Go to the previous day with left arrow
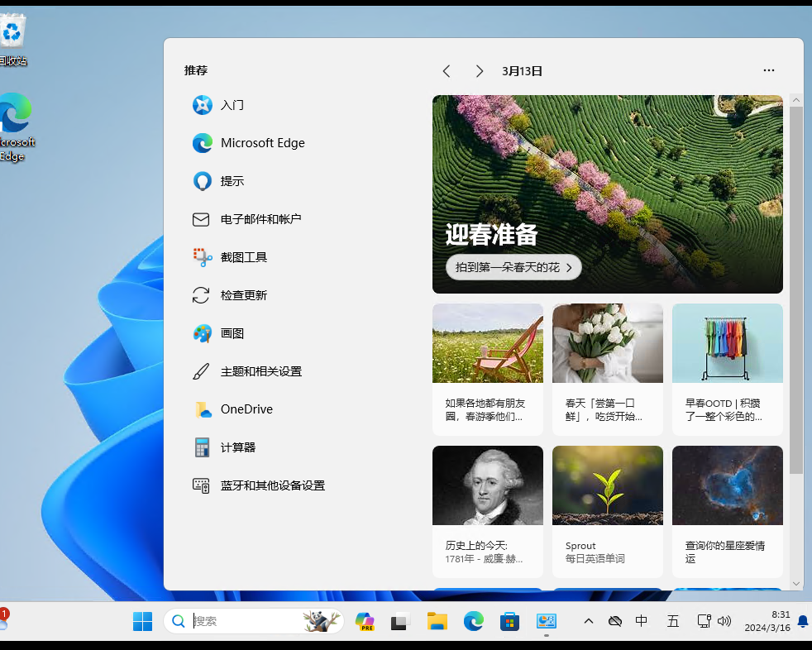The width and height of the screenshot is (812, 650). [447, 71]
